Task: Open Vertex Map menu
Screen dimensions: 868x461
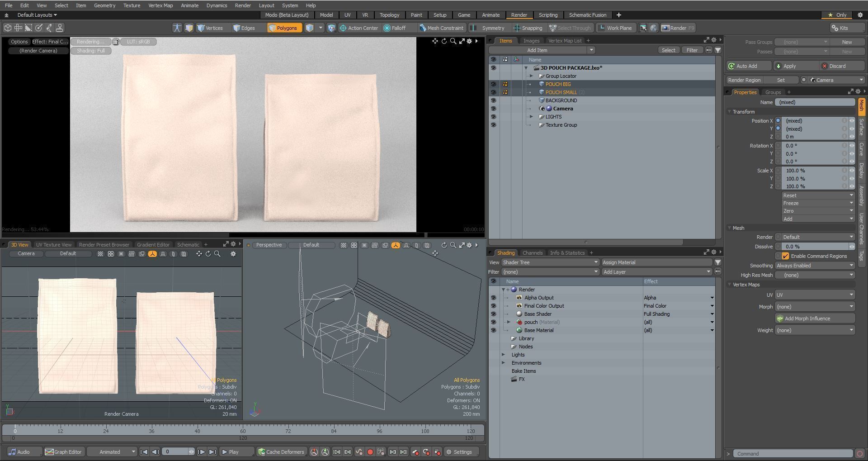Action: tap(160, 5)
